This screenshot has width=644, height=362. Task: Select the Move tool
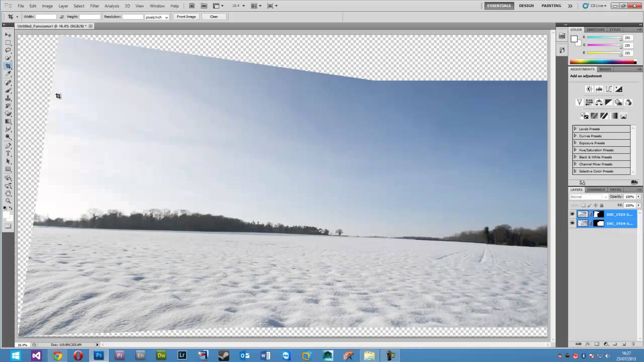tap(8, 35)
